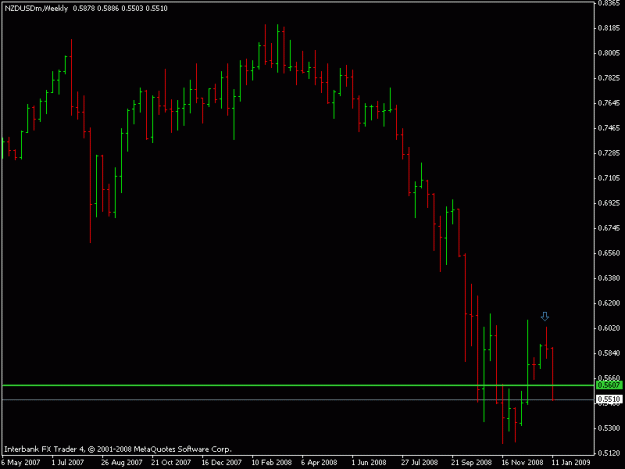
Task: Click the 6 Apr 2008 date label
Action: (x=319, y=462)
